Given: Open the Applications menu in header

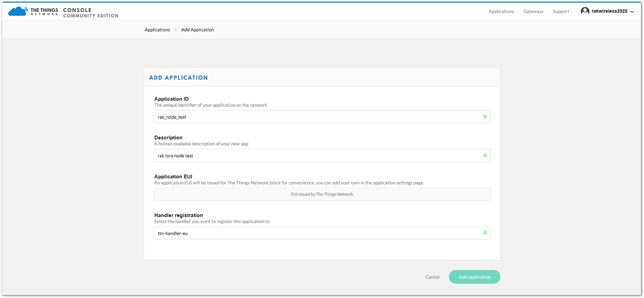Looking at the screenshot, I should pyautogui.click(x=501, y=11).
